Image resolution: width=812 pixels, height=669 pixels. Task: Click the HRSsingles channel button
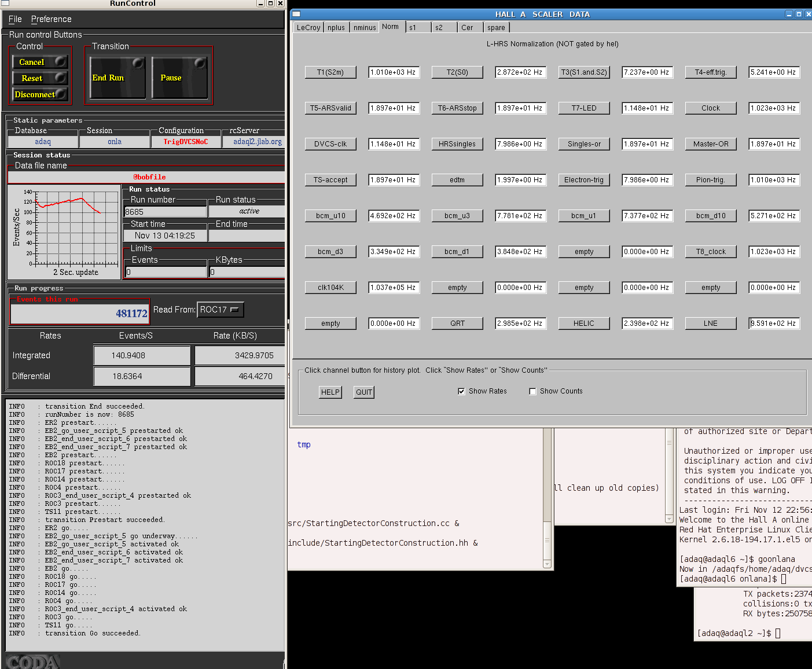click(457, 144)
